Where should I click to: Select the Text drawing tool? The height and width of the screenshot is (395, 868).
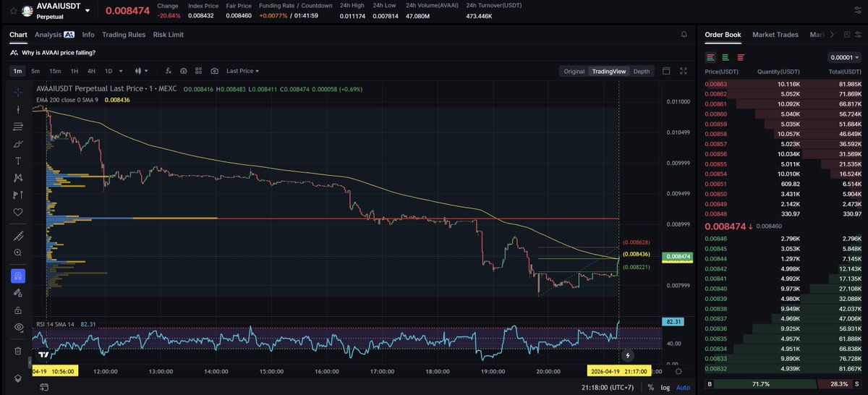click(18, 161)
